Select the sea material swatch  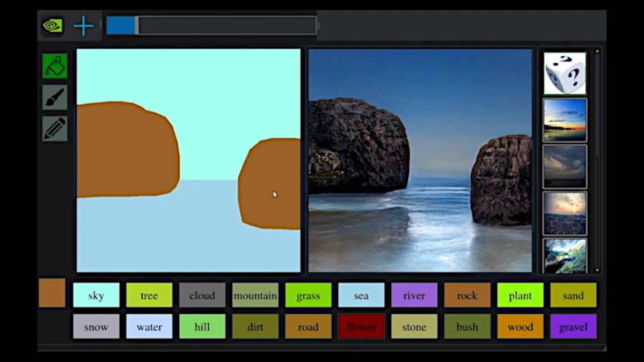pos(361,295)
